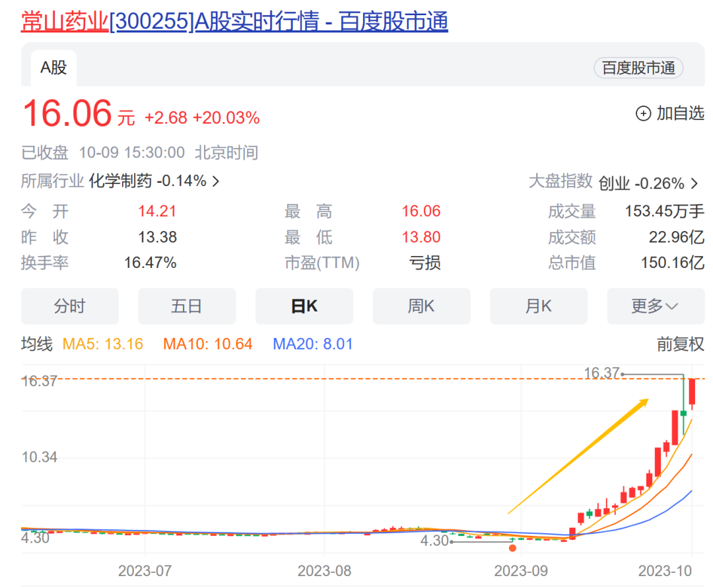
Task: Select the 周K chart tab
Action: coord(421,306)
